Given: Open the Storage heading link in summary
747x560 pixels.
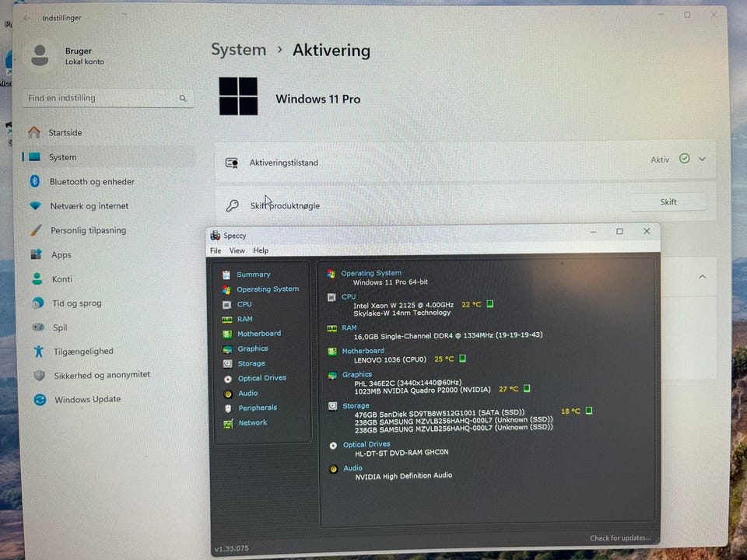Looking at the screenshot, I should [356, 406].
